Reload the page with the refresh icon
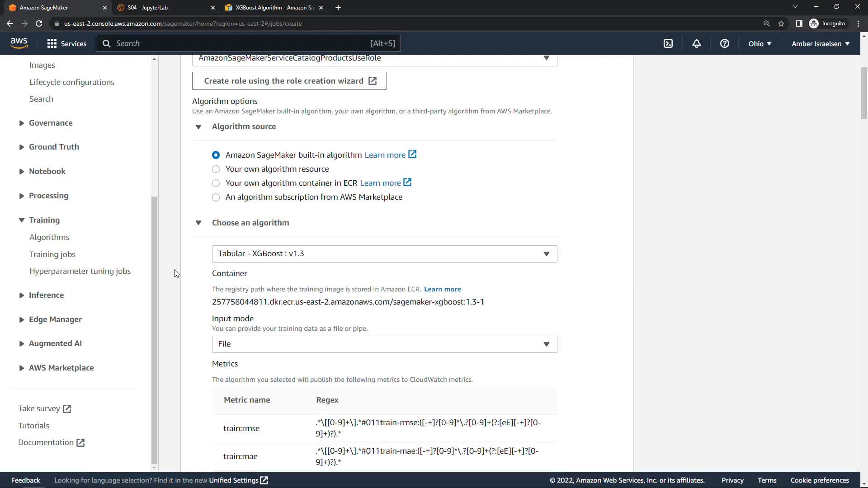The image size is (868, 488). (39, 23)
